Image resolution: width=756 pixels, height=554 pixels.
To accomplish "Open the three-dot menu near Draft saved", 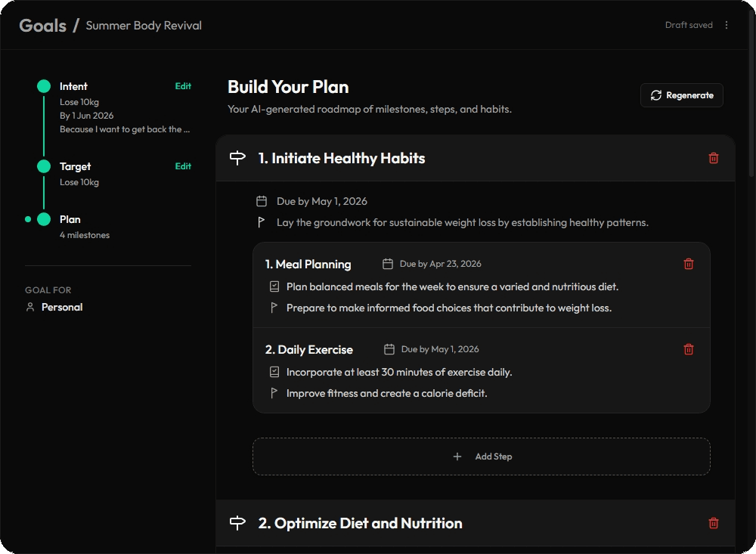I will 727,24.
